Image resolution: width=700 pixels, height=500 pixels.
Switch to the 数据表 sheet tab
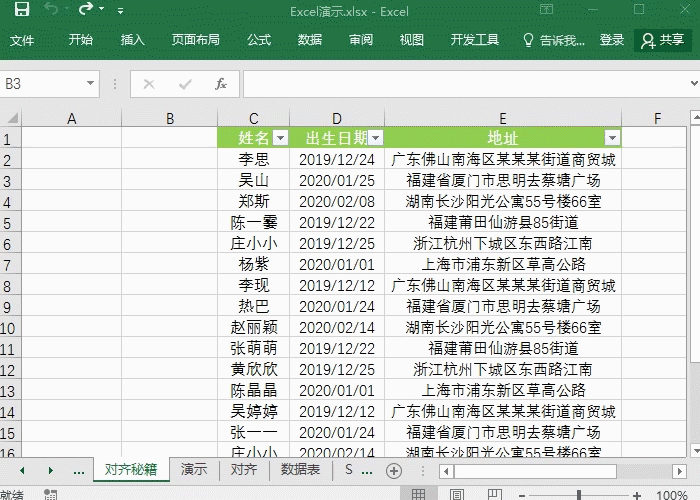300,469
